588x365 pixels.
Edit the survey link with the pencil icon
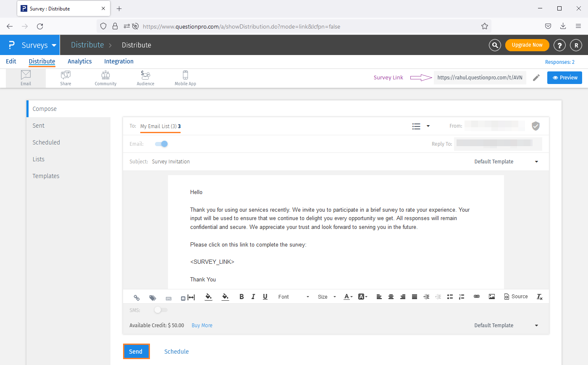(x=536, y=78)
